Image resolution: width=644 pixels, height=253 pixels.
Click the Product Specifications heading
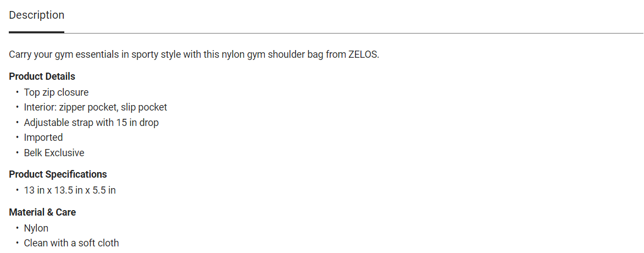click(58, 174)
